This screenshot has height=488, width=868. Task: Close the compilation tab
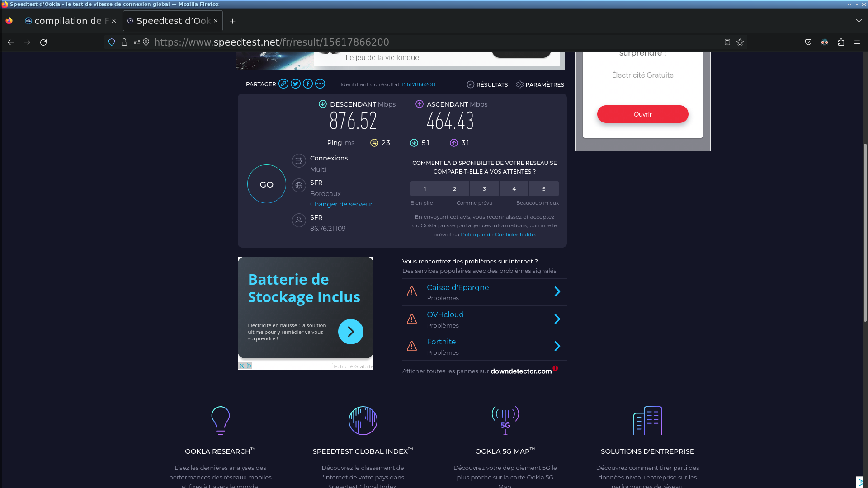tap(114, 21)
